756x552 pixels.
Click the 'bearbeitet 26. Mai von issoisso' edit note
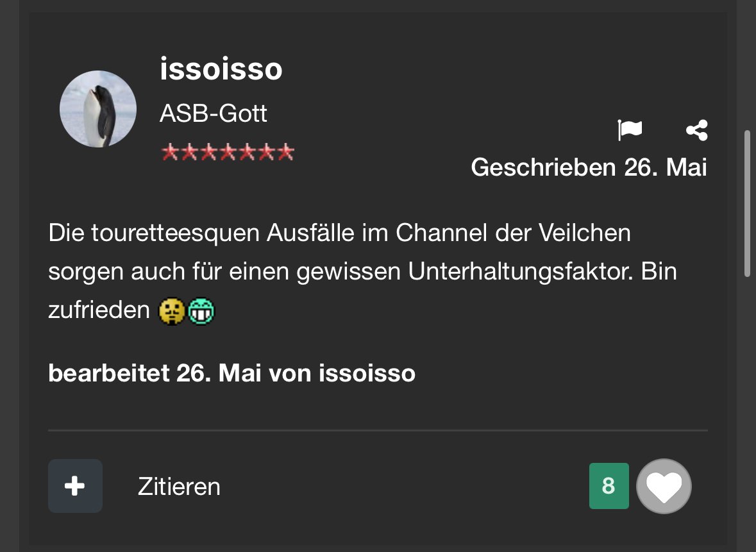(231, 373)
